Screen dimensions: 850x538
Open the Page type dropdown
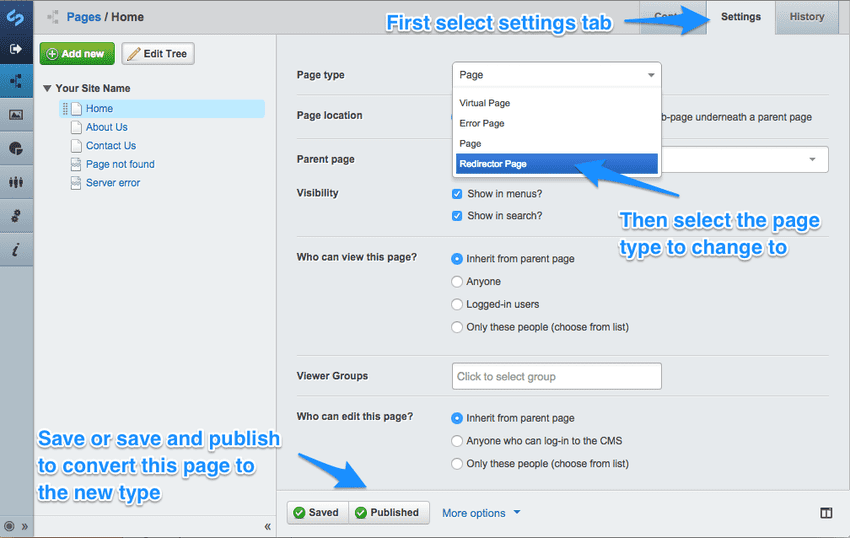point(557,75)
